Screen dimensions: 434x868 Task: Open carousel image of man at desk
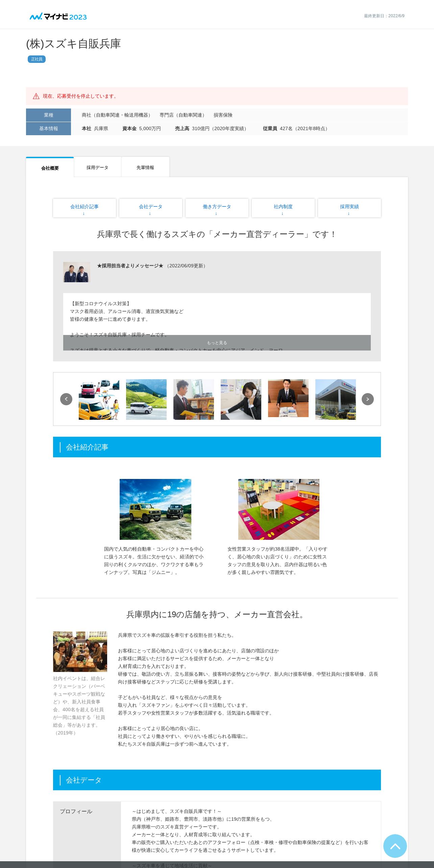(x=288, y=398)
